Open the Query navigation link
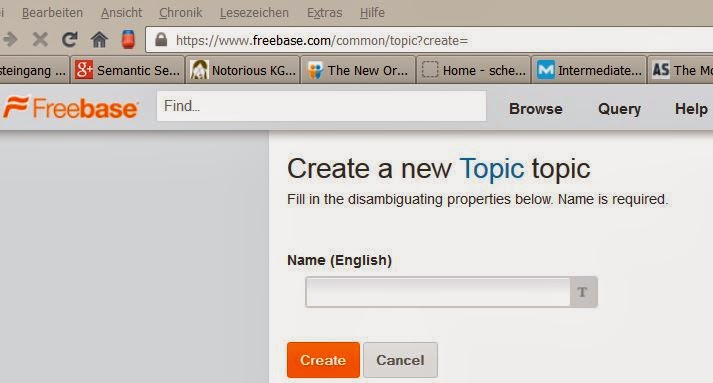Image resolution: width=713 pixels, height=383 pixels. 619,109
